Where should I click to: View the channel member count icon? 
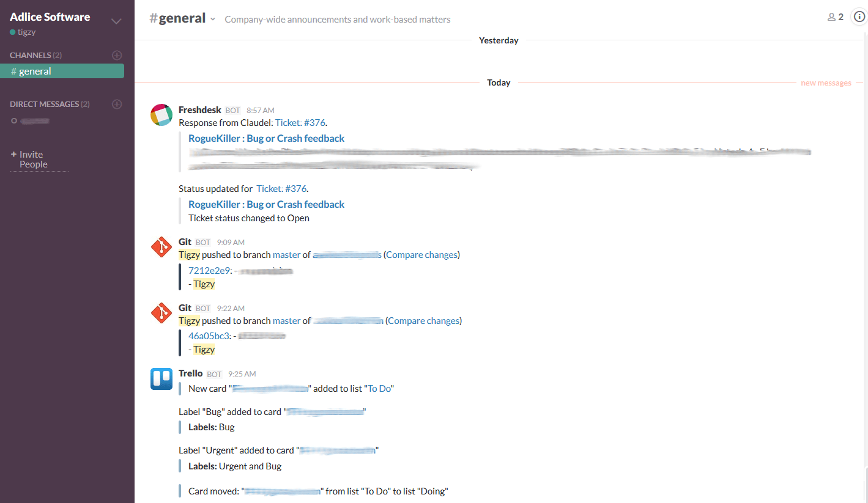pyautogui.click(x=835, y=17)
